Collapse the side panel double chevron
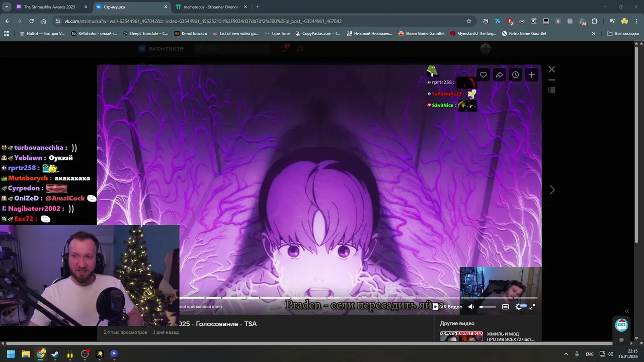The height and width of the screenshot is (362, 644). tap(627, 311)
